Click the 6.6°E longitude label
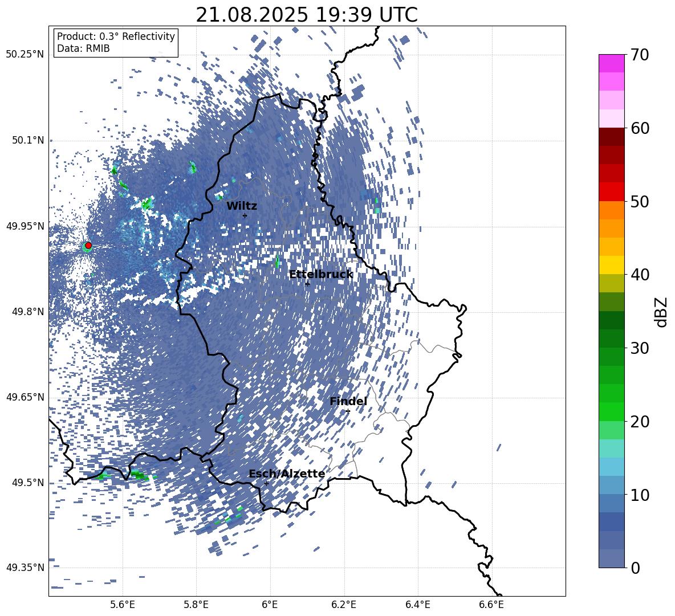This screenshot has width=675, height=616. click(491, 605)
